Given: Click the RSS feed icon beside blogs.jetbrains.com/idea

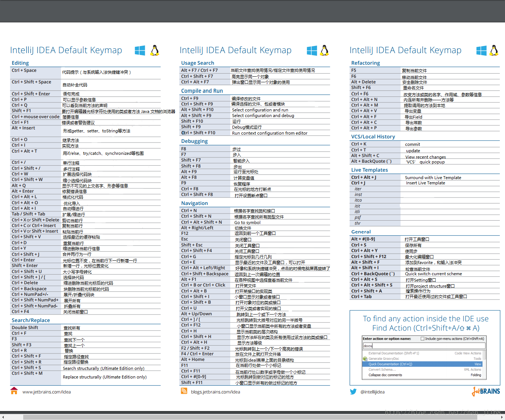Looking at the screenshot, I should pos(184,391).
